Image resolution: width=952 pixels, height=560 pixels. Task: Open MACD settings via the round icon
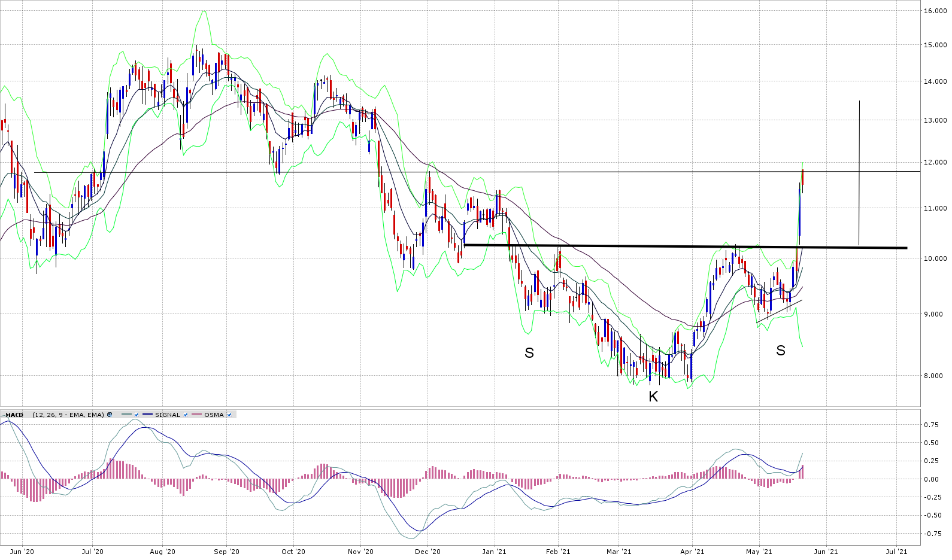pyautogui.click(x=110, y=415)
